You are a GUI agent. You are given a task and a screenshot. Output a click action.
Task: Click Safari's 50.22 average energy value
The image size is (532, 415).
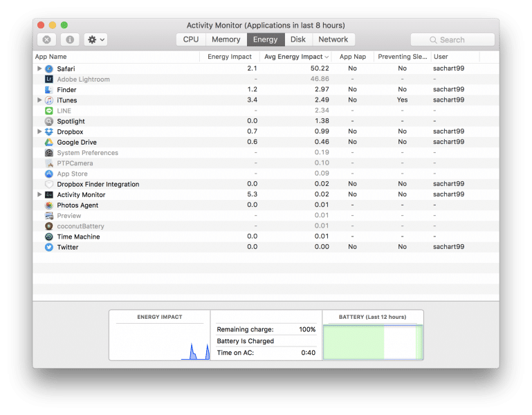click(x=320, y=68)
